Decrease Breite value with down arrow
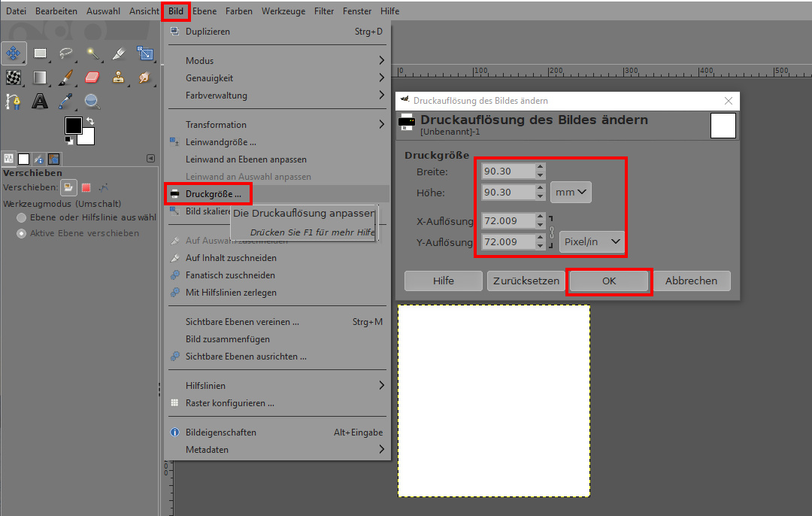This screenshot has height=516, width=812. click(541, 175)
